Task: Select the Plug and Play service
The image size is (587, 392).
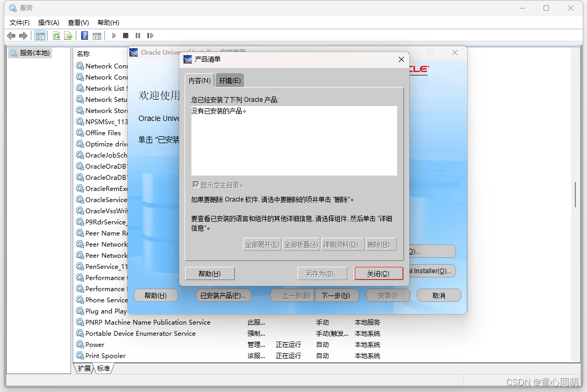Action: tap(106, 311)
